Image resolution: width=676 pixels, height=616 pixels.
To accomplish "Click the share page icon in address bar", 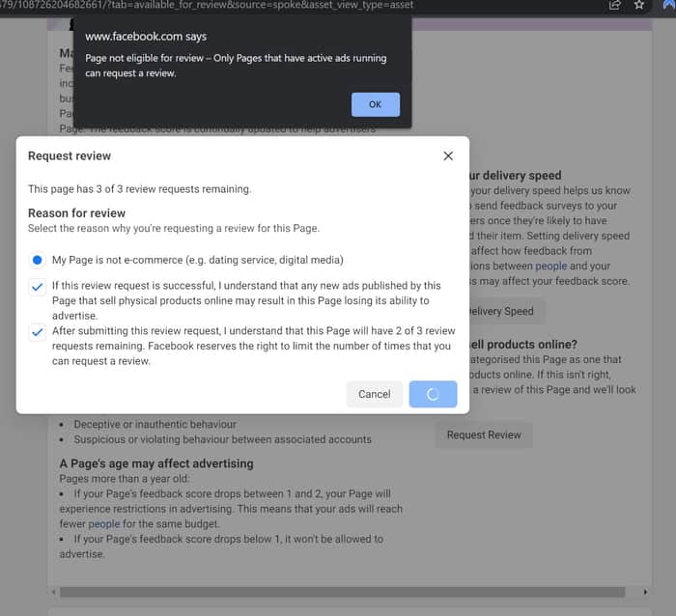I will tap(615, 5).
